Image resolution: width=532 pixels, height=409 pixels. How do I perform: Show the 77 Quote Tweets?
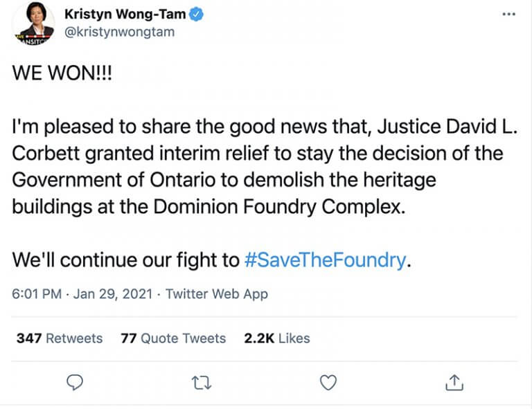point(173,338)
